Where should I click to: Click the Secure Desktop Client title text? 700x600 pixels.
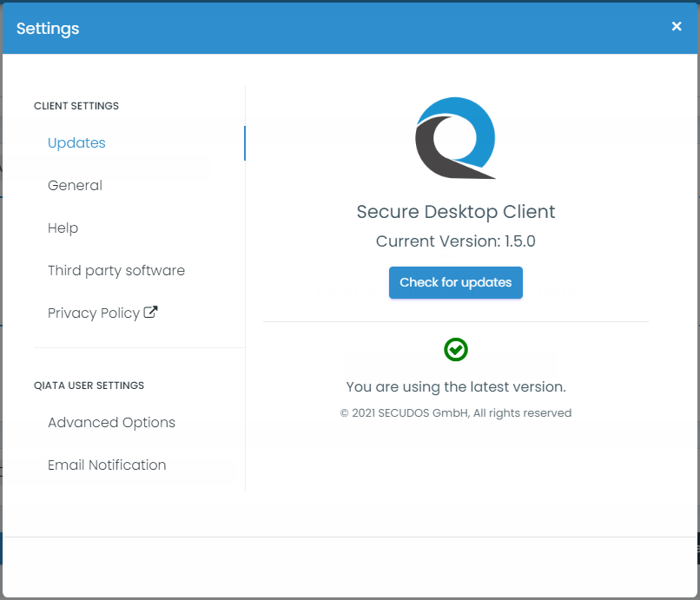click(456, 212)
